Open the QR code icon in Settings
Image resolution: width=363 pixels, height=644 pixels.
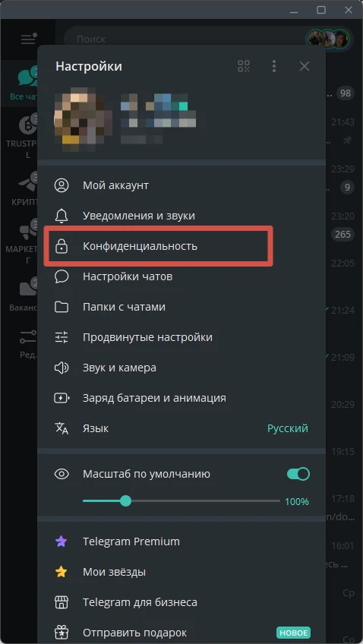point(244,66)
